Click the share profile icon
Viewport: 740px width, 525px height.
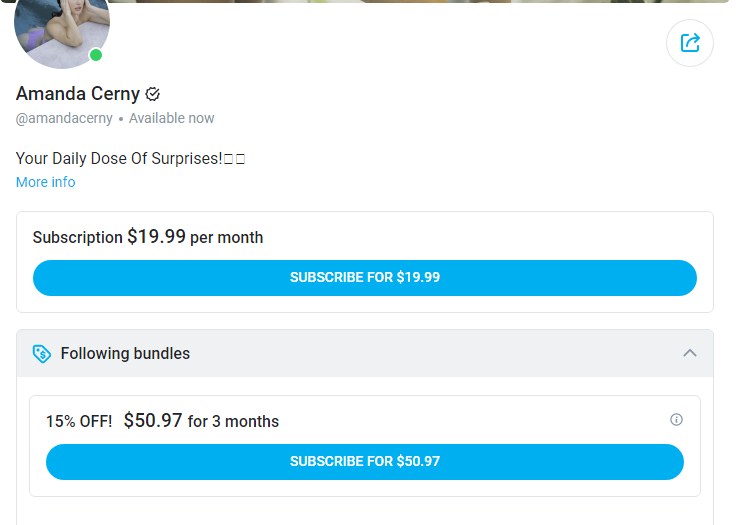pyautogui.click(x=690, y=43)
